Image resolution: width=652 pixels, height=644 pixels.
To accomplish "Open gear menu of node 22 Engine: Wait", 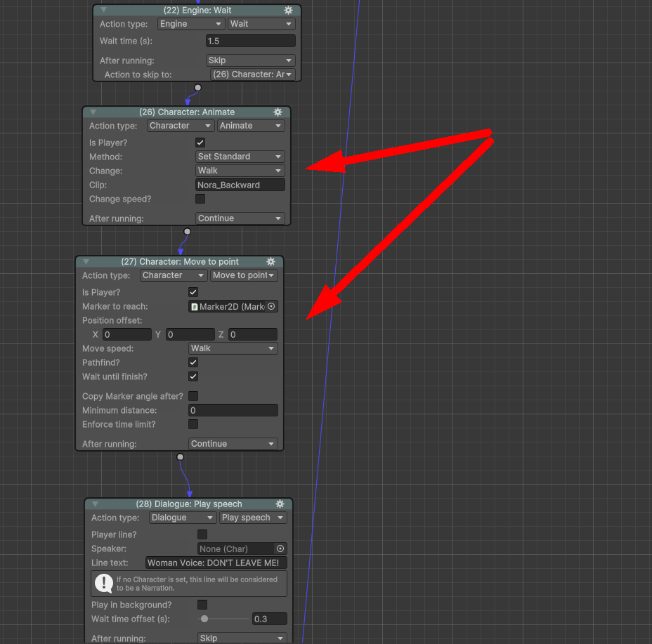I will 288,11.
